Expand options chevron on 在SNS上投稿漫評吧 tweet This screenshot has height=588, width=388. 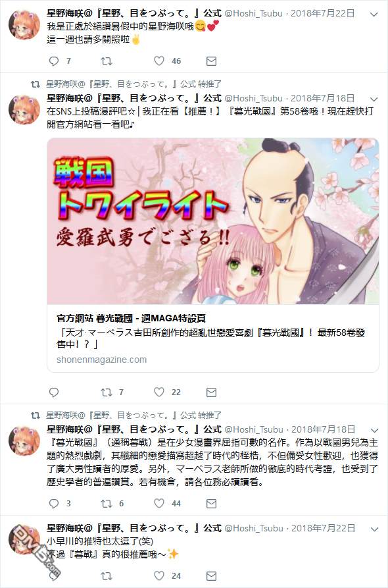[374, 99]
